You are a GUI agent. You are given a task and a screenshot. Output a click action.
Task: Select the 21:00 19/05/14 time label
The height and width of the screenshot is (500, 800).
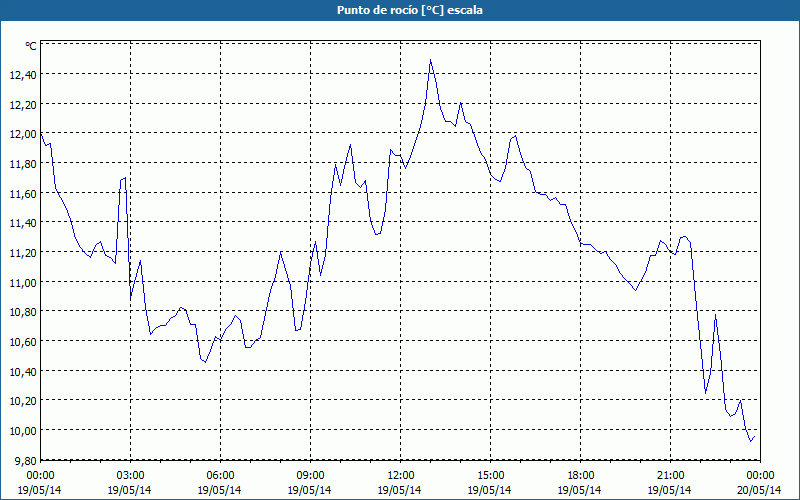tap(670, 483)
